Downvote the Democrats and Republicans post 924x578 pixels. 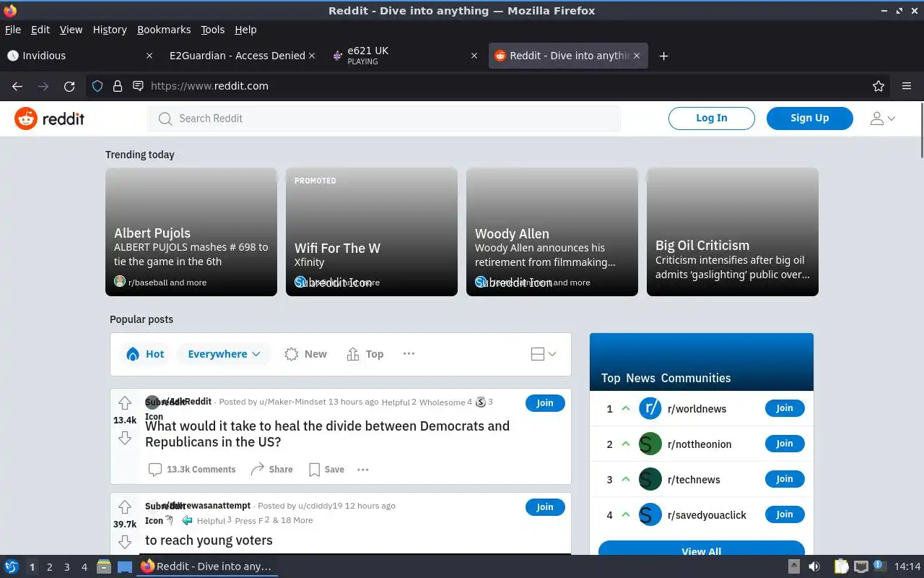pos(125,438)
